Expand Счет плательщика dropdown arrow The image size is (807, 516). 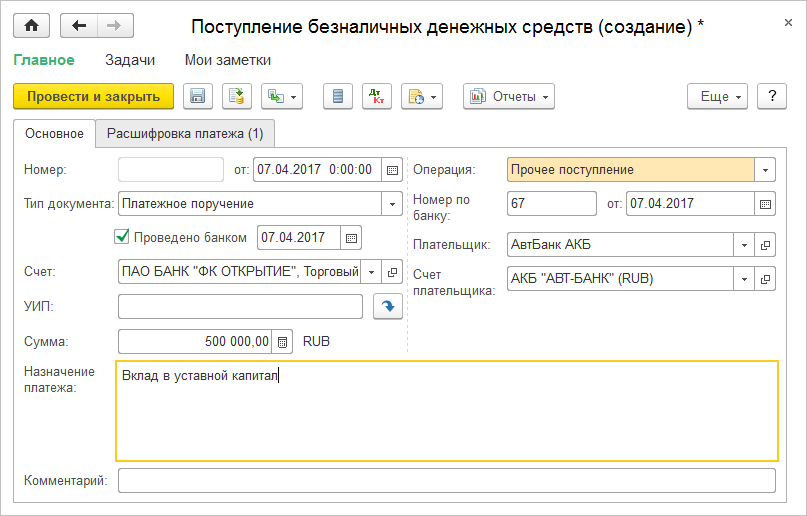click(744, 279)
